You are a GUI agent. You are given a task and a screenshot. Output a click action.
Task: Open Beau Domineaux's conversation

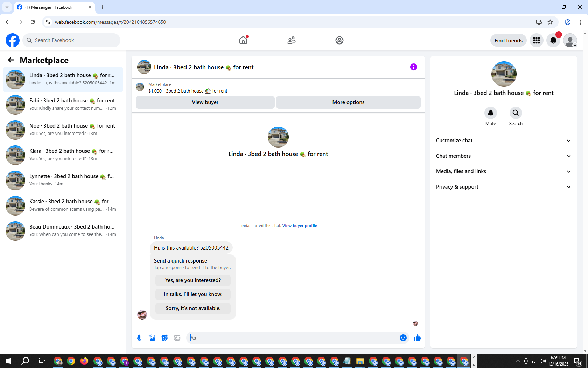(63, 231)
